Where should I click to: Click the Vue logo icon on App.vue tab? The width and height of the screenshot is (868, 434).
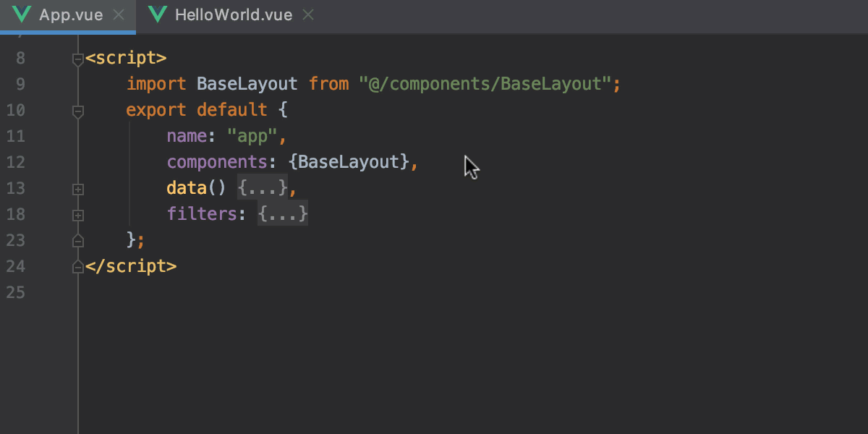22,14
